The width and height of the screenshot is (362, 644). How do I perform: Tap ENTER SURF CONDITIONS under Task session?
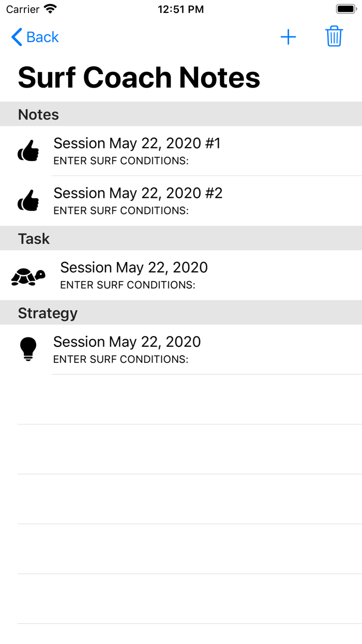tap(128, 285)
